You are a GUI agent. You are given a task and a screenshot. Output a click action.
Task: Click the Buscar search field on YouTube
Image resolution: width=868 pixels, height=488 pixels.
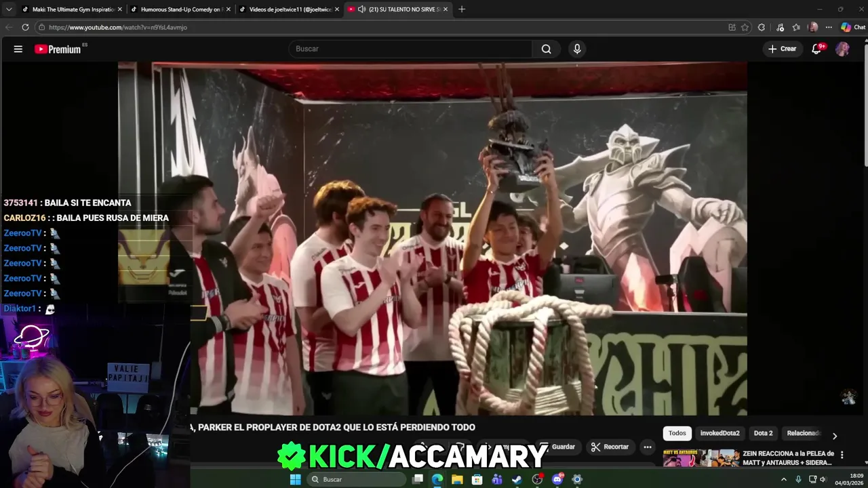point(411,49)
